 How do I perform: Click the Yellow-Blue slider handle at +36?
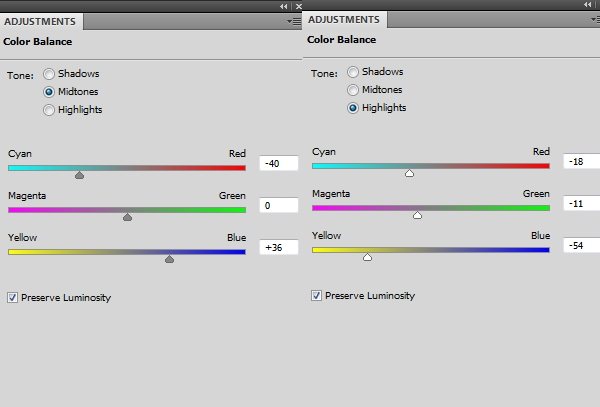pyautogui.click(x=169, y=259)
